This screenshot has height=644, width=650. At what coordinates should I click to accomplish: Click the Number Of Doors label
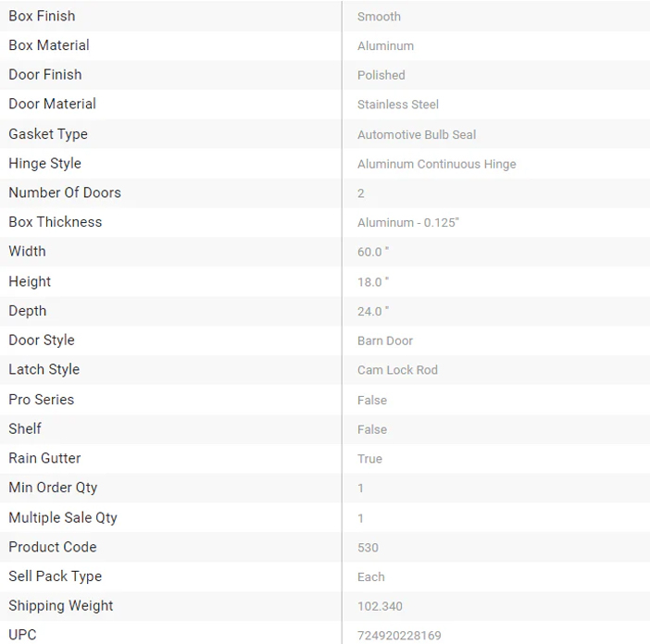point(65,192)
